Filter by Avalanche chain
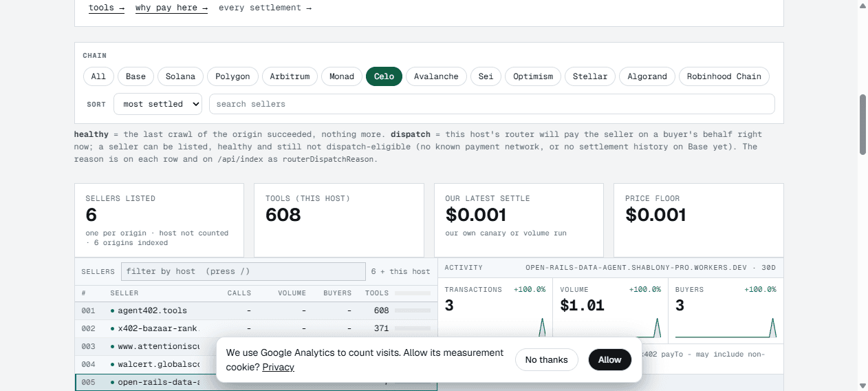The height and width of the screenshot is (391, 868). click(436, 76)
